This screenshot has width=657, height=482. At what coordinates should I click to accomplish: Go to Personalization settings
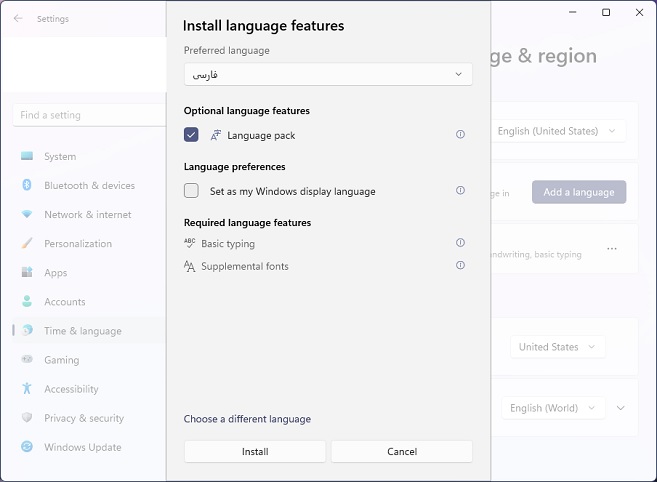pyautogui.click(x=89, y=244)
